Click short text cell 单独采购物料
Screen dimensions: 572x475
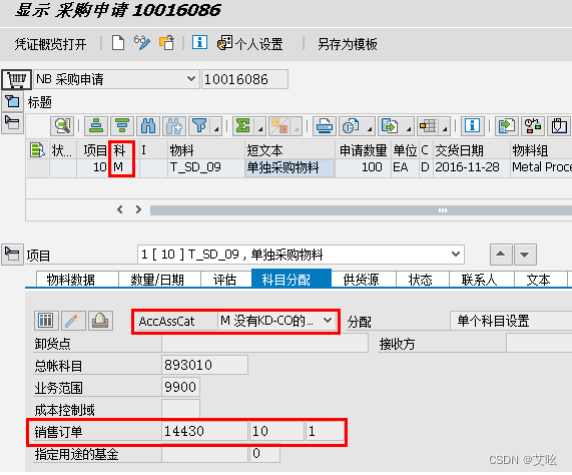point(290,167)
